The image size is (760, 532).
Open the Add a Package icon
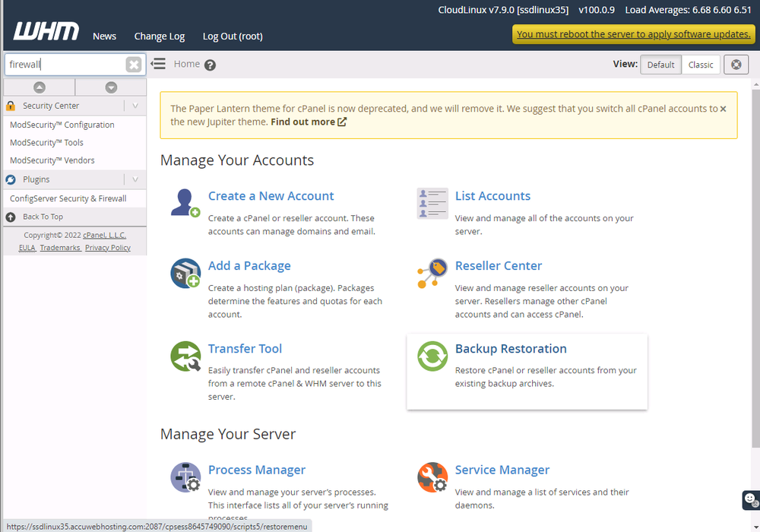(x=185, y=274)
